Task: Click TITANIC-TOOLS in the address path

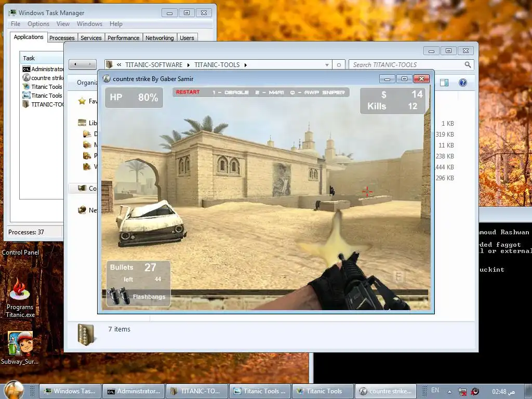Action: (217, 64)
